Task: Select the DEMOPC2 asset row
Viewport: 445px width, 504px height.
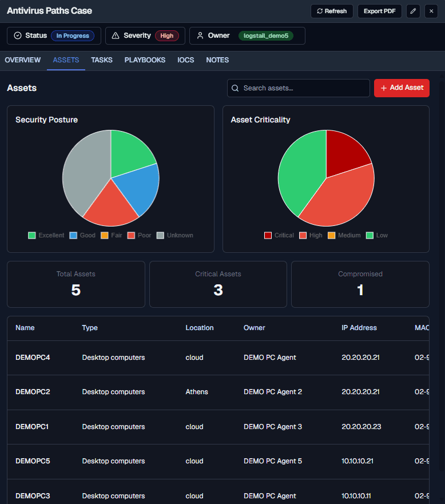Action: [x=218, y=392]
